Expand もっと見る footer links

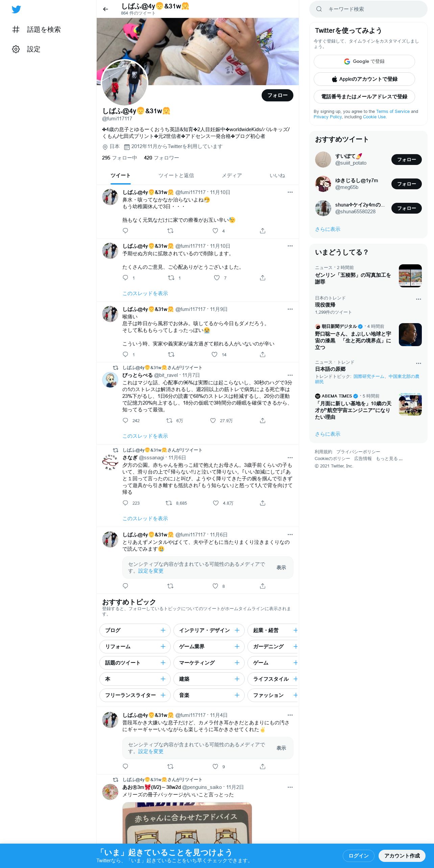coord(389,459)
